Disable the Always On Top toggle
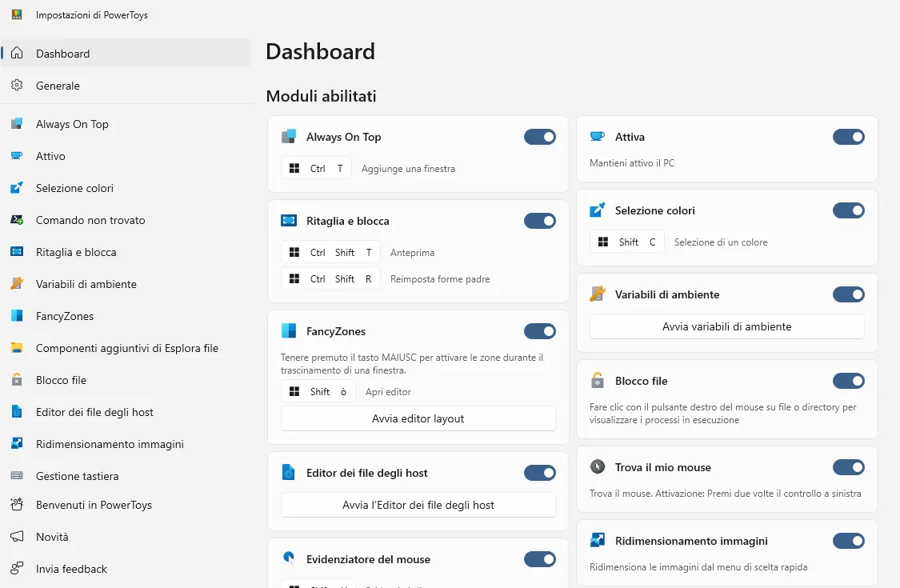Viewport: 900px width, 588px height. pos(540,137)
